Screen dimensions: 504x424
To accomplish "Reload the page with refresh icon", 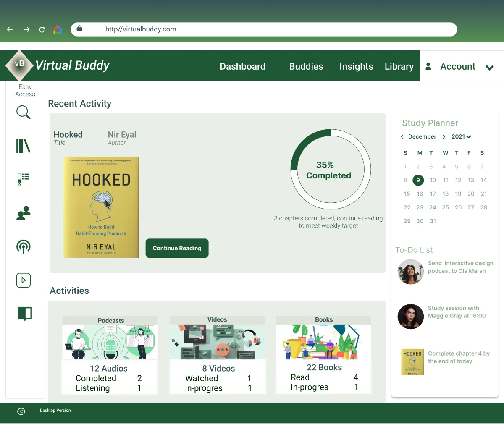I will pyautogui.click(x=42, y=29).
